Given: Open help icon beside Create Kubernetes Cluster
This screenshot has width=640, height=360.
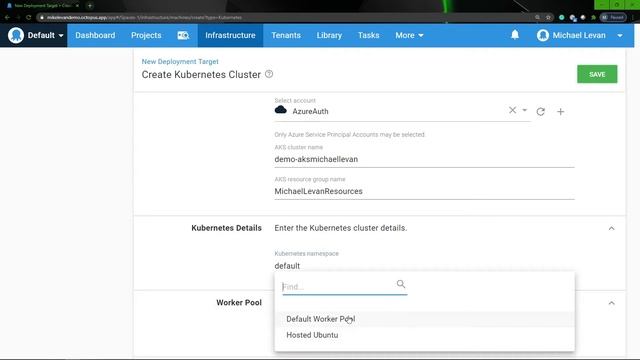Looking at the screenshot, I should [x=269, y=74].
